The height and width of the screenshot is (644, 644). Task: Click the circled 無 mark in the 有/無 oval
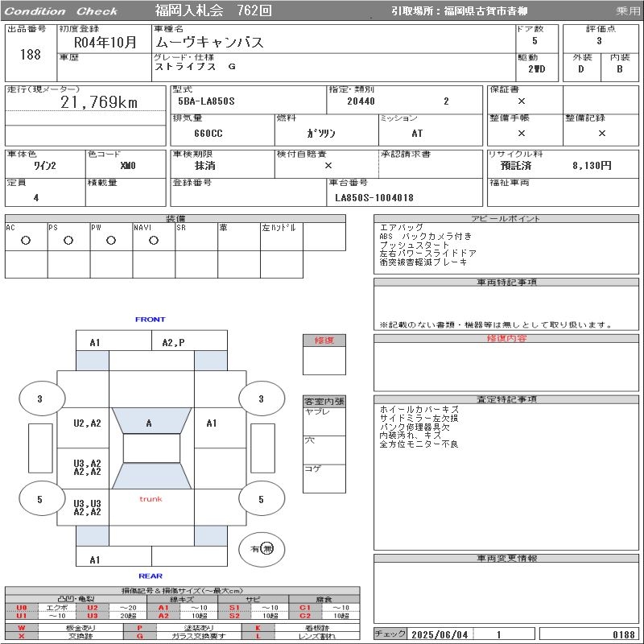(x=267, y=549)
